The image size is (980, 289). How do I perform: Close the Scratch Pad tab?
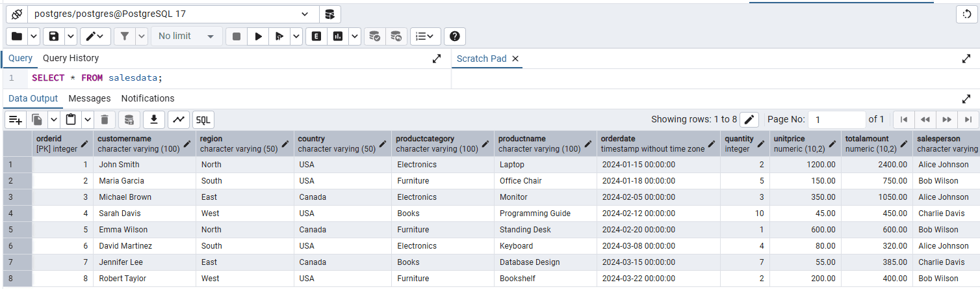515,59
